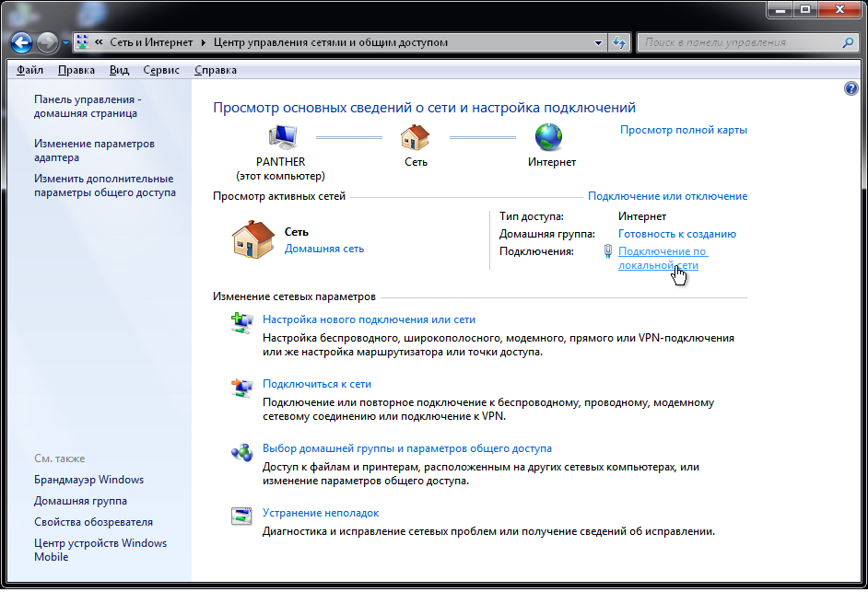Open the Сервис menu
Viewport: 868px width, 592px height.
(x=161, y=70)
